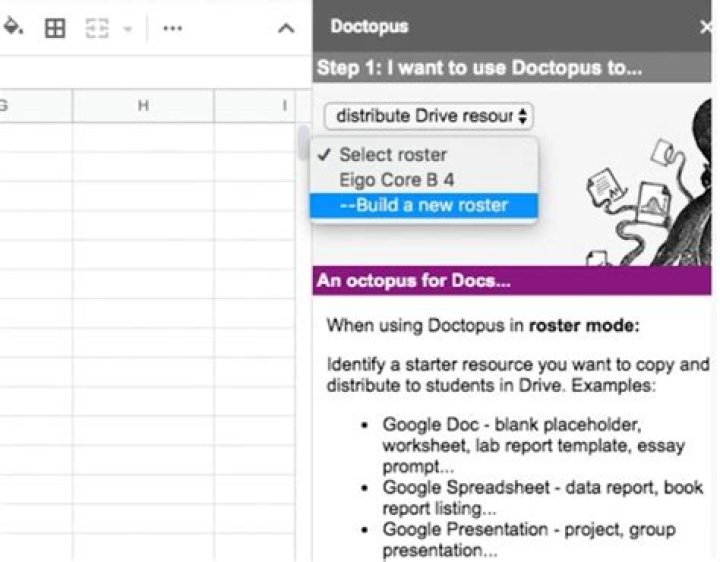Click the merge cells icon
Viewport: 720px width, 562px height.
click(97, 28)
